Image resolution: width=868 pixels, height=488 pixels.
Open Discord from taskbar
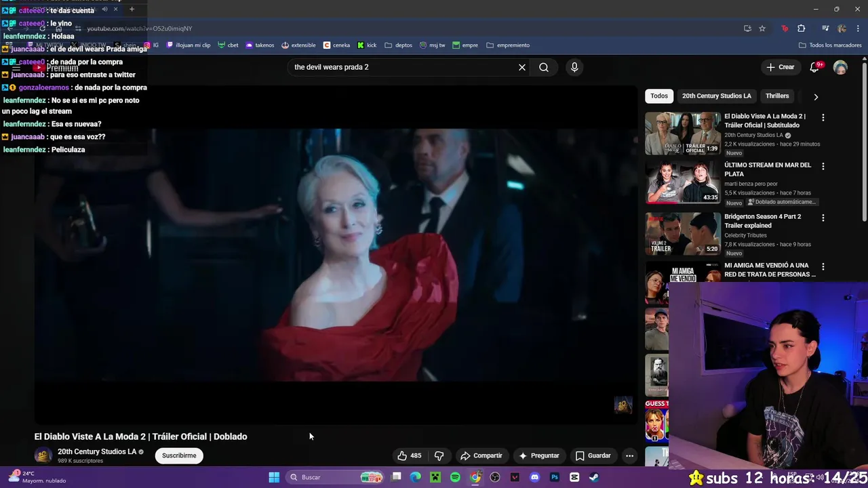coord(535,477)
